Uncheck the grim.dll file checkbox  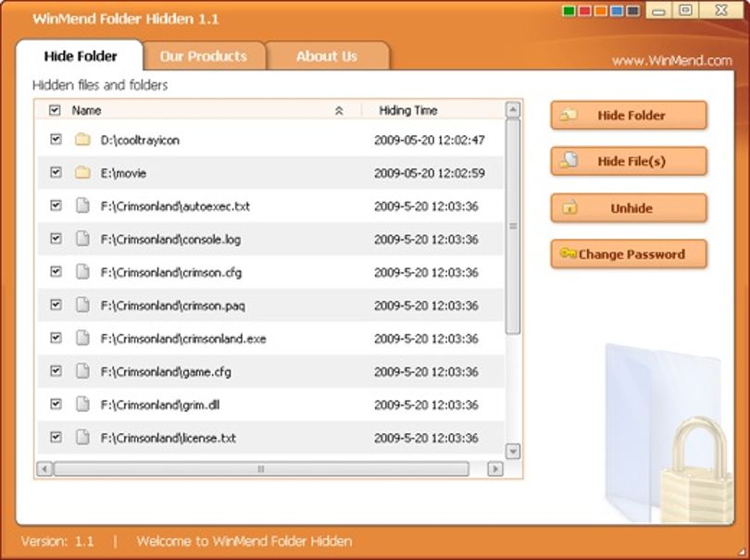tap(56, 404)
